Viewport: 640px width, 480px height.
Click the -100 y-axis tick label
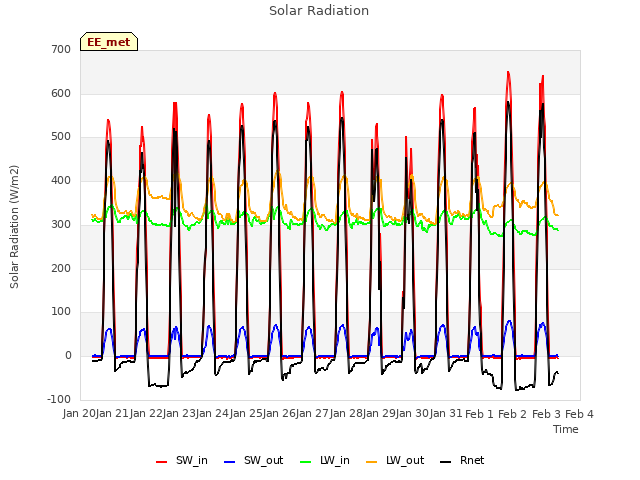(59, 399)
